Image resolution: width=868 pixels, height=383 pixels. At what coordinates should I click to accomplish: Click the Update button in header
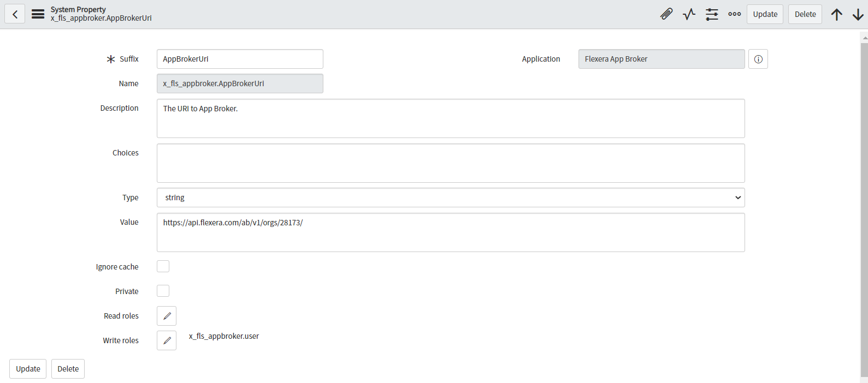click(x=765, y=14)
